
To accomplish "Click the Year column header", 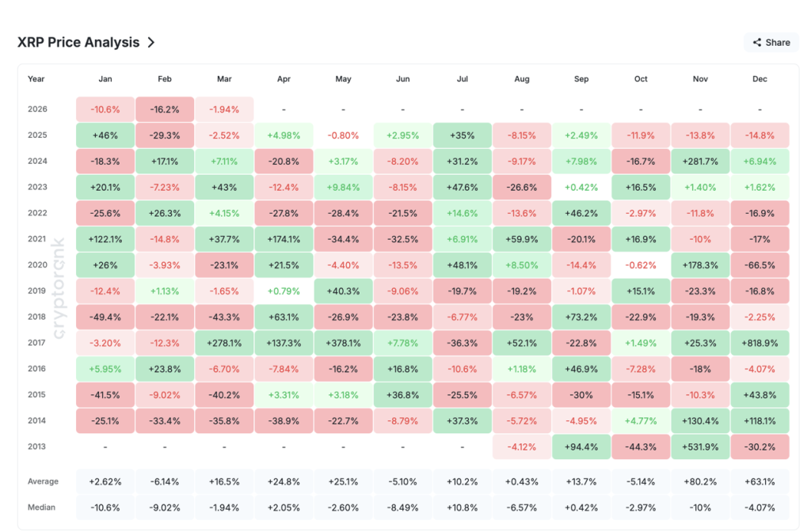I will coord(37,78).
